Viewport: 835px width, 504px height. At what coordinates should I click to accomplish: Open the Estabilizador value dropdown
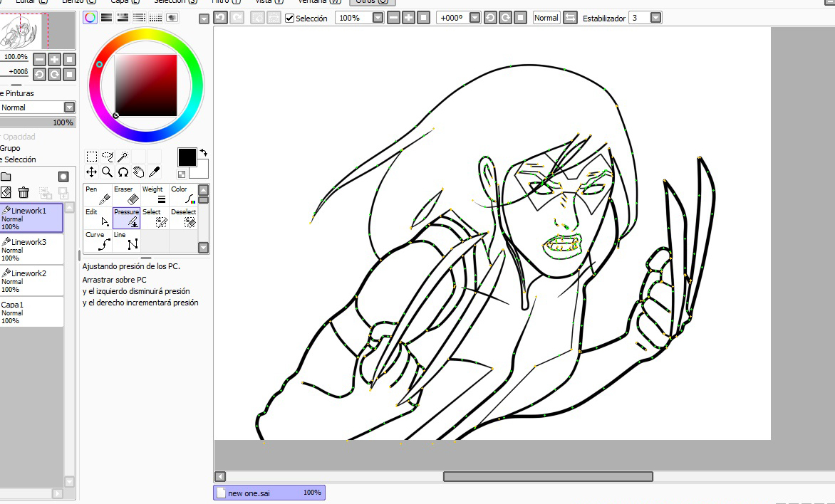[x=656, y=18]
